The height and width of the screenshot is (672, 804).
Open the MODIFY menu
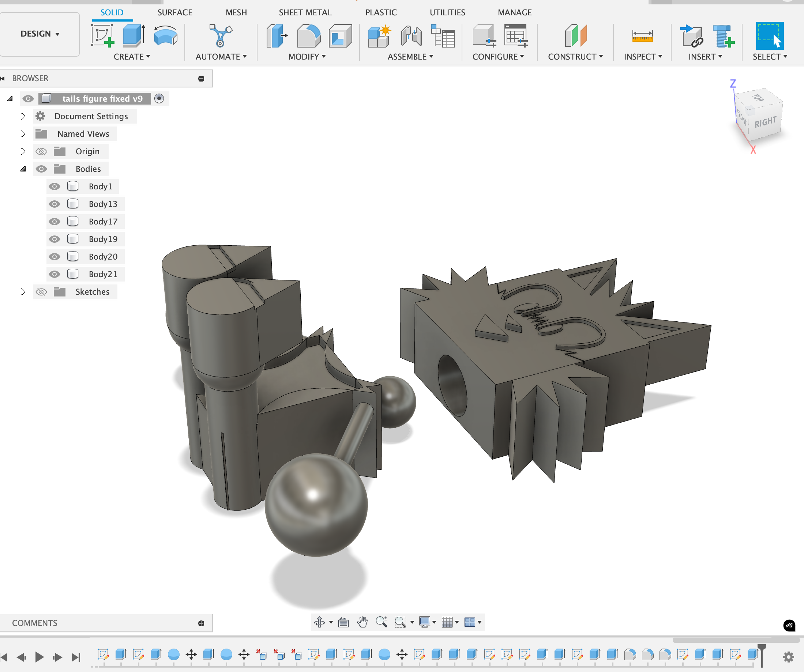tap(307, 57)
